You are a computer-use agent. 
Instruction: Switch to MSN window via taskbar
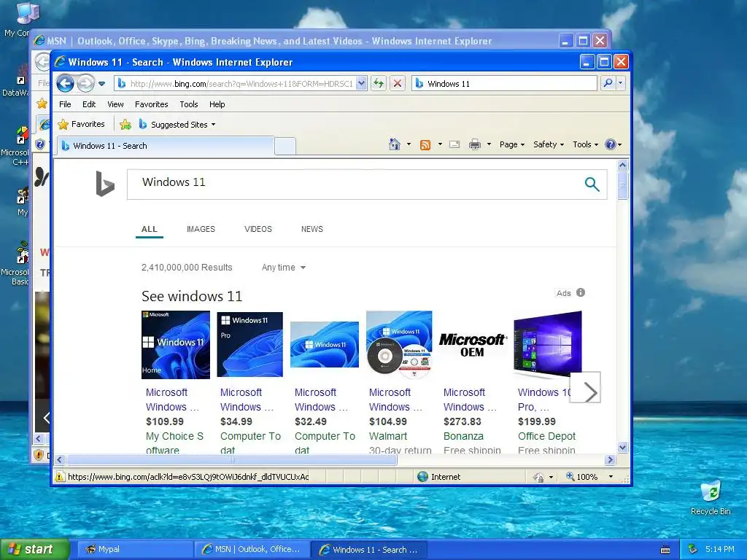pos(252,549)
